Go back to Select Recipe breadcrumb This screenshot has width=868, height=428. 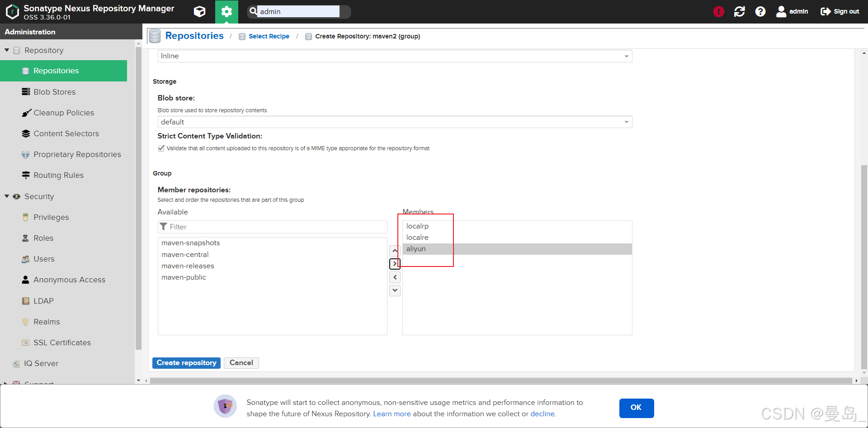coord(269,36)
